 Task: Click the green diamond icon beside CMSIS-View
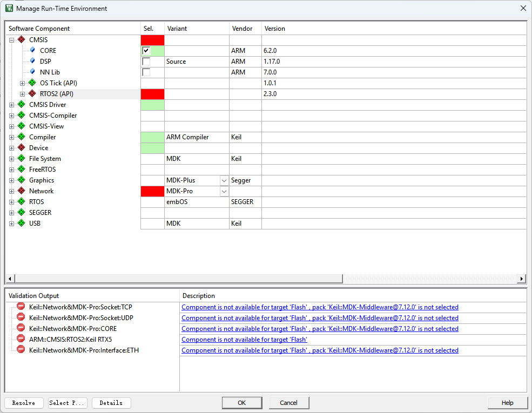(22, 126)
